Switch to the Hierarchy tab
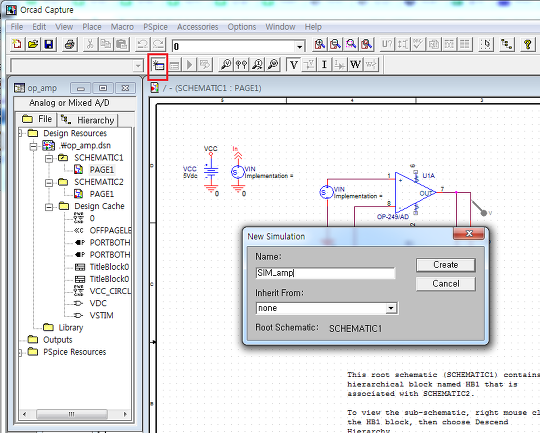 click(88, 120)
